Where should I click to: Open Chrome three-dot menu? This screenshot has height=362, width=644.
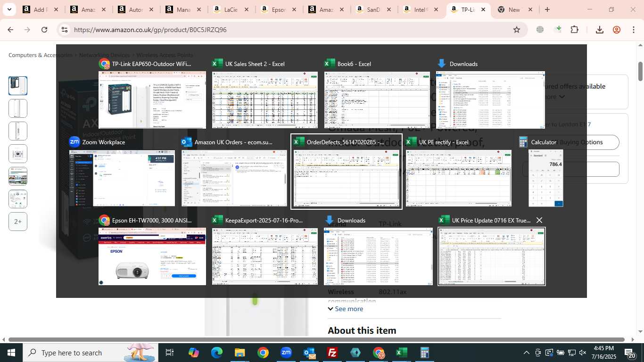(634, 30)
